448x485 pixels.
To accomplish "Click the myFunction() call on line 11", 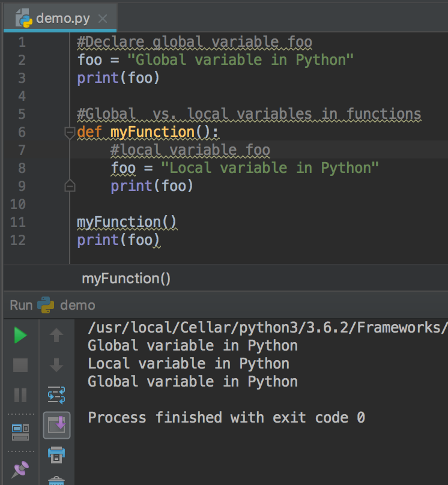I will pos(127,222).
